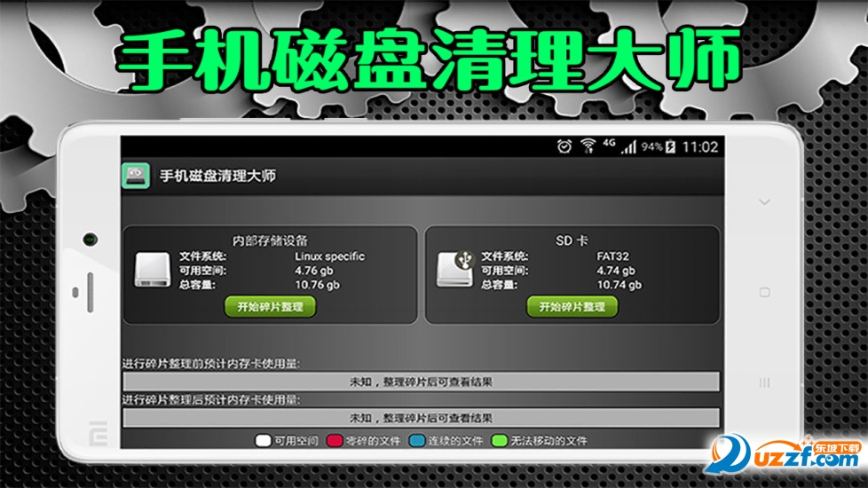Click the large green 手机磁盘清理大师 banner title
Viewport: 868px width, 488px height.
(429, 59)
